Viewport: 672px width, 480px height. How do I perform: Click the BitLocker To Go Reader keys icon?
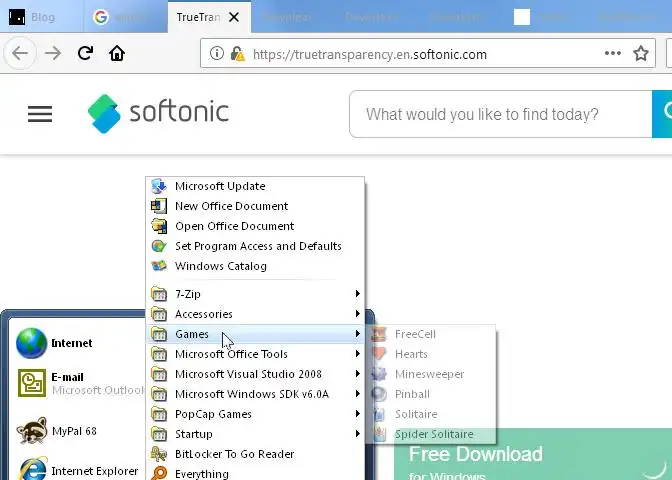point(159,454)
